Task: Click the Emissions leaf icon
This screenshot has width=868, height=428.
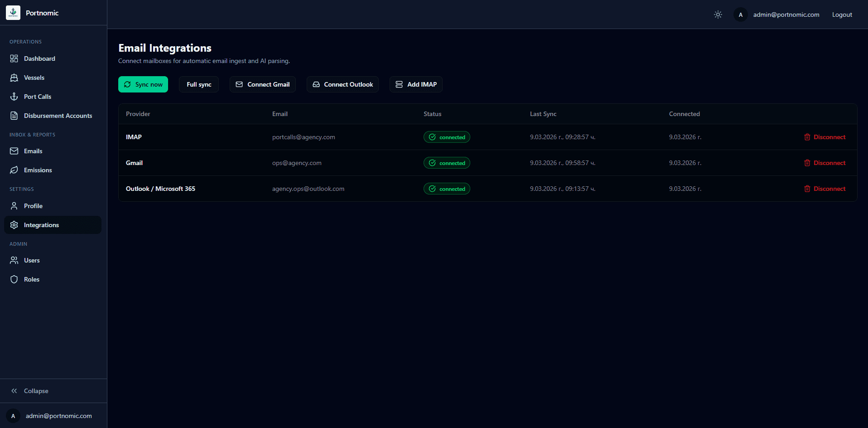Action: [14, 170]
